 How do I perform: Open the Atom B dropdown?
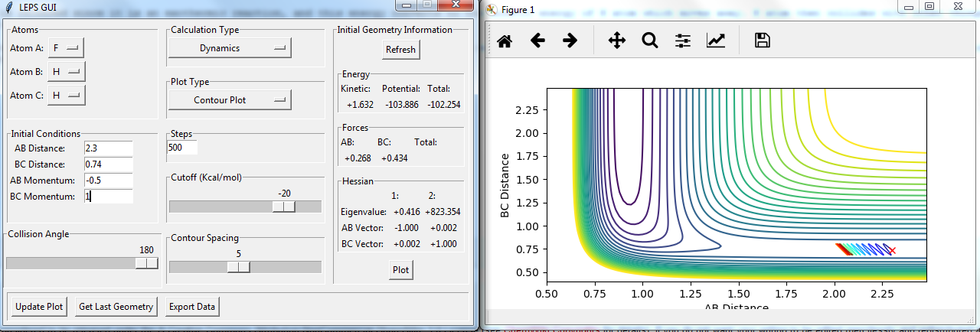click(65, 72)
